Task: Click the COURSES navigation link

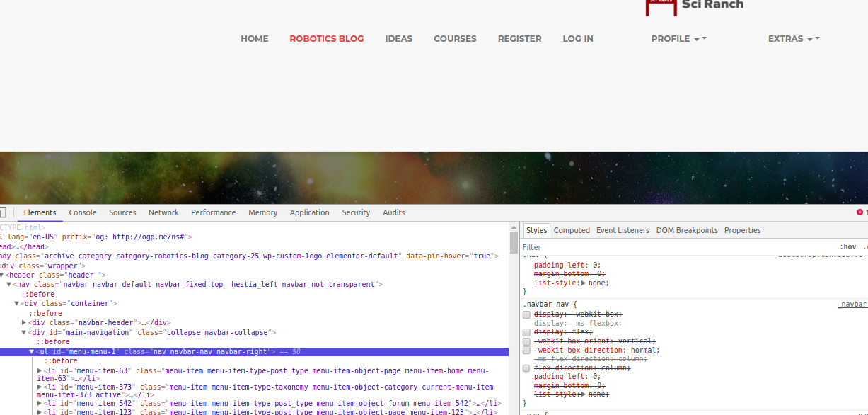Action: coord(455,39)
